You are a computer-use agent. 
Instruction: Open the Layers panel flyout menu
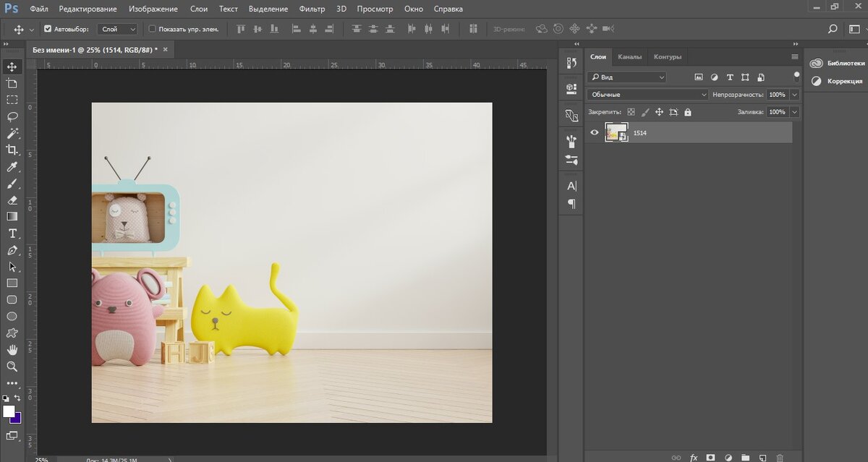click(795, 56)
